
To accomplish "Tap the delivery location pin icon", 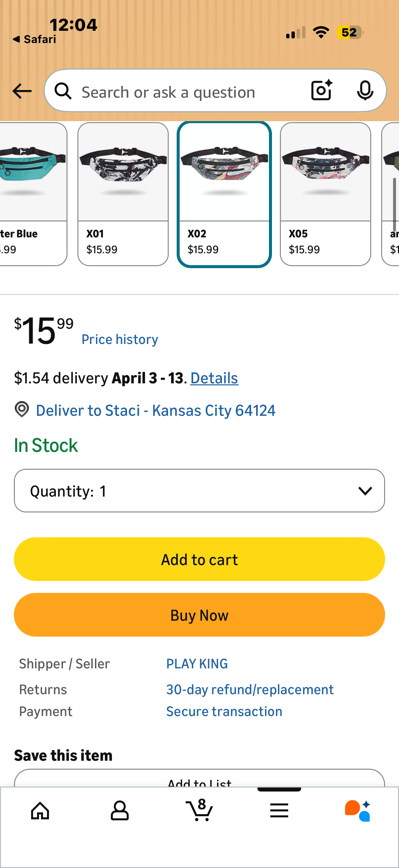I will [22, 410].
